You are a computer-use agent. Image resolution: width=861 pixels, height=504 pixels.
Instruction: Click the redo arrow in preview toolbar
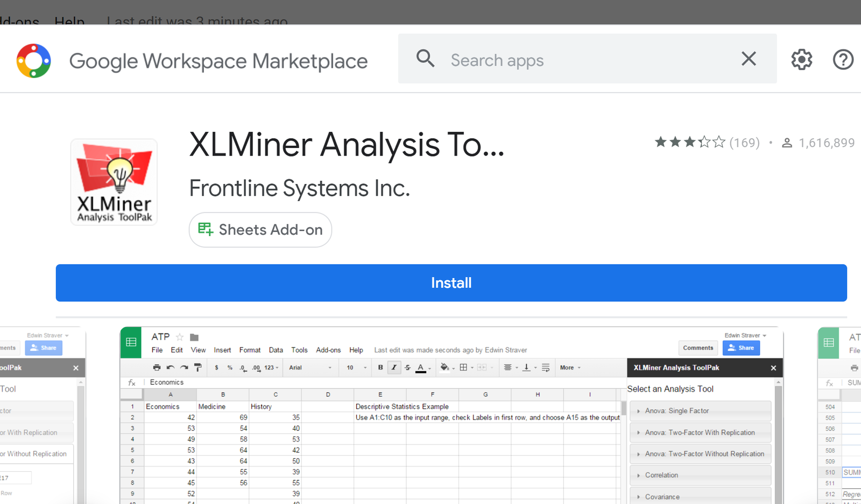pyautogui.click(x=184, y=367)
